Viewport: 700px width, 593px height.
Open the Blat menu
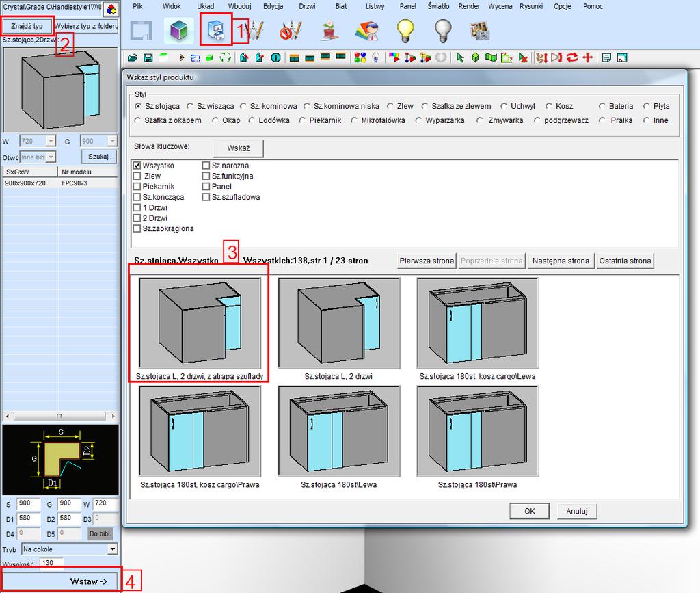341,6
